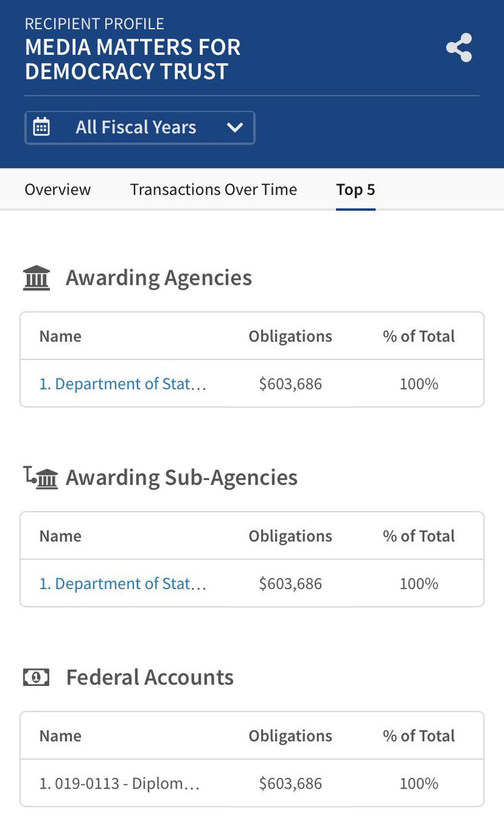Click Name column header in Federal Accounts table
Image resolution: width=504 pixels, height=823 pixels.
click(60, 736)
